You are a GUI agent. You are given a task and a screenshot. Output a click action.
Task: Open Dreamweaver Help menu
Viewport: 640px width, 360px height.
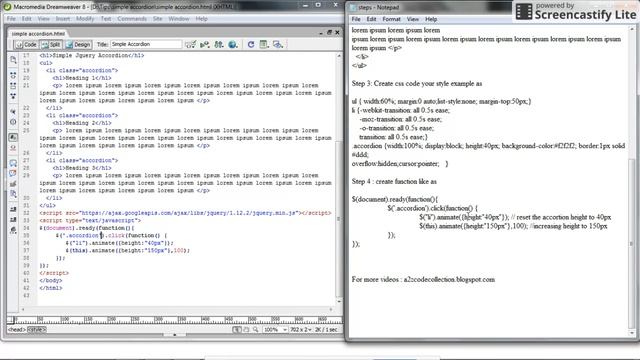pos(201,19)
